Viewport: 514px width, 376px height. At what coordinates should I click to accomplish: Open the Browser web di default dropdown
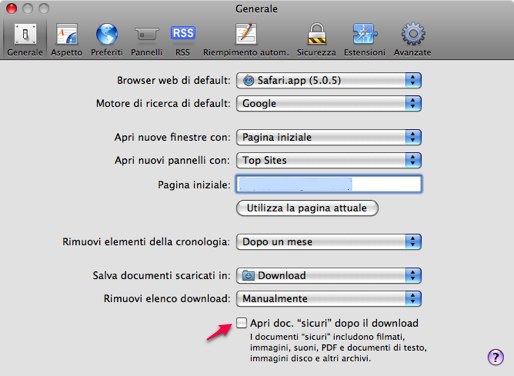tap(329, 80)
